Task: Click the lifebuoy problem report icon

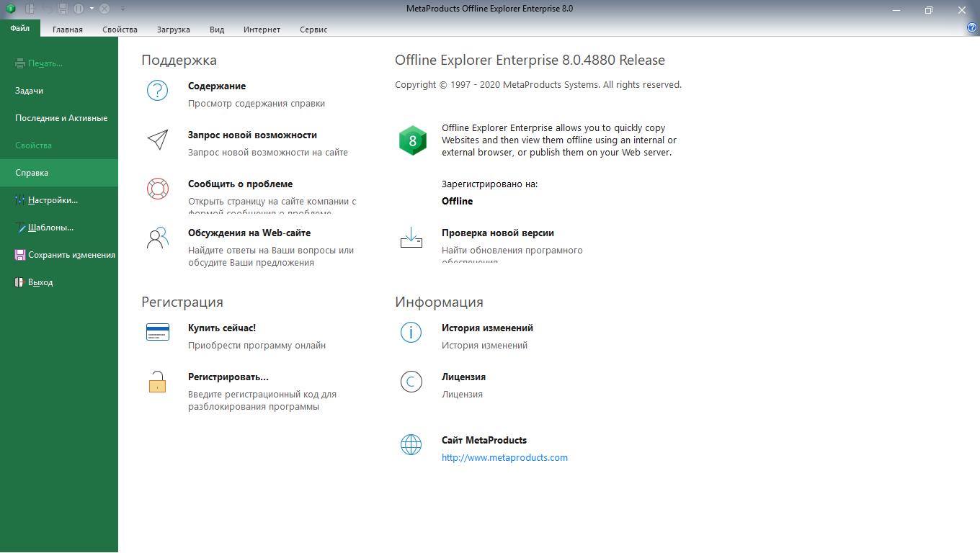Action: 157,189
